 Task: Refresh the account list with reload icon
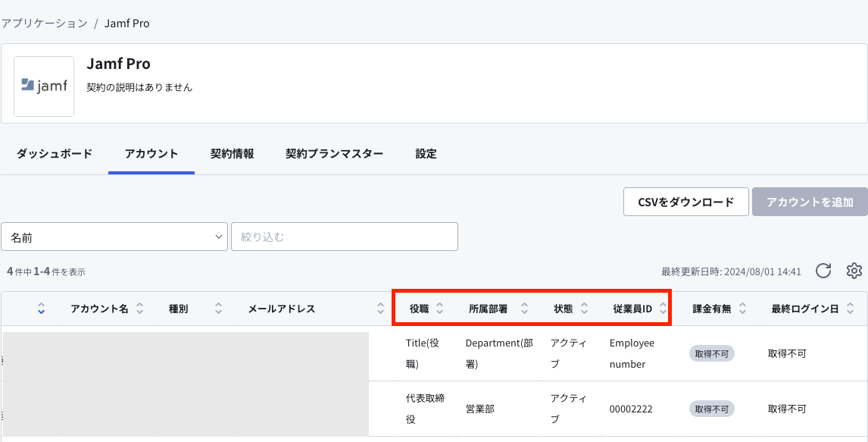point(823,271)
